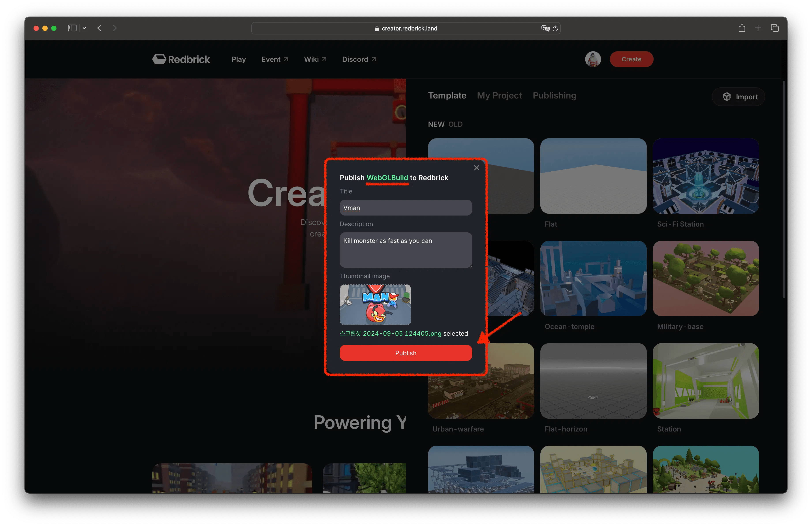
Task: Click the Title field containing Vman
Action: click(406, 208)
